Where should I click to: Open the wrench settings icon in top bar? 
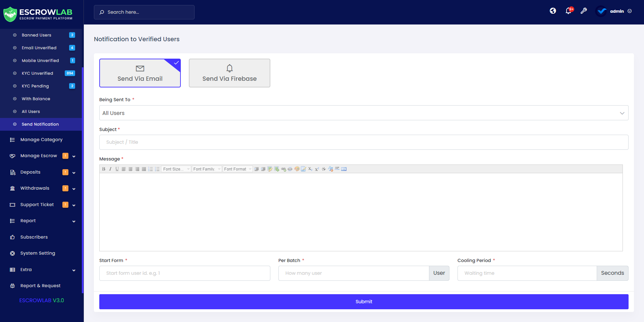click(x=584, y=11)
